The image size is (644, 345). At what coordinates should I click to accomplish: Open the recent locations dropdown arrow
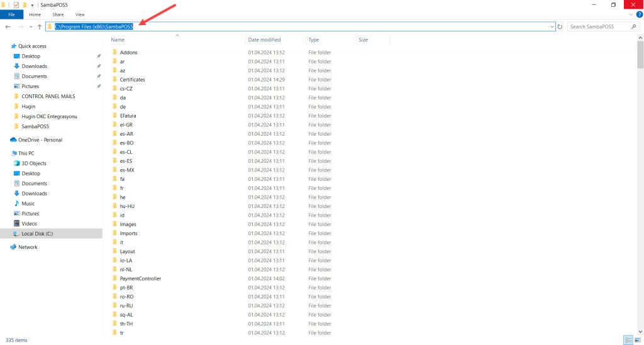pyautogui.click(x=30, y=27)
